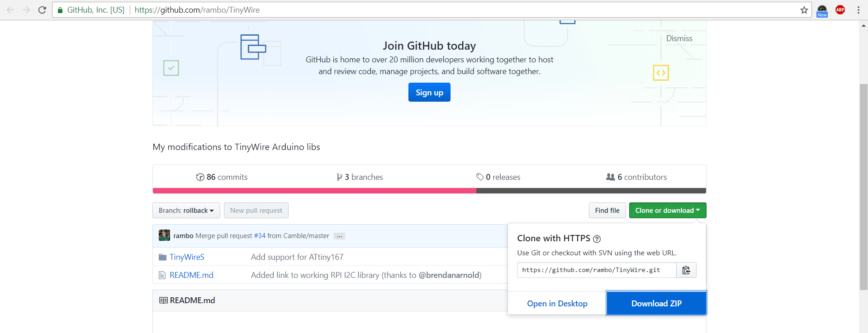The width and height of the screenshot is (868, 333).
Task: Toggle the Clone or download dropdown
Action: 668,211
